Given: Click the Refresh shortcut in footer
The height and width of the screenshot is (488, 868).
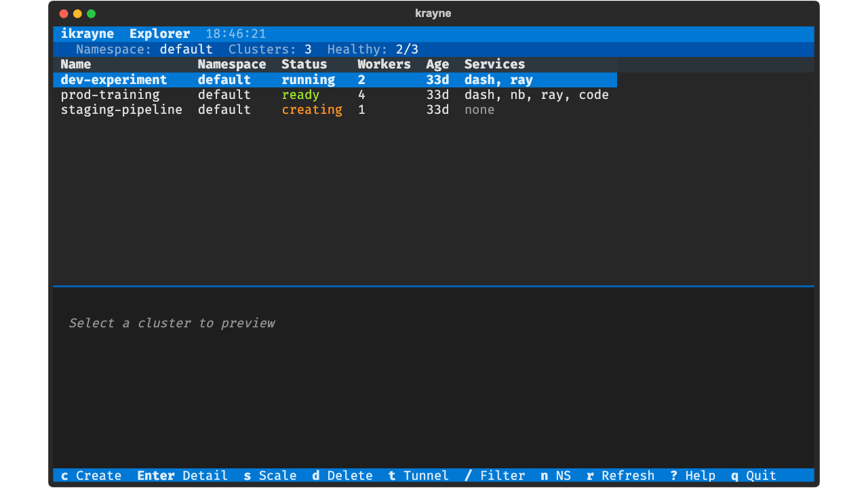Looking at the screenshot, I should tap(620, 476).
